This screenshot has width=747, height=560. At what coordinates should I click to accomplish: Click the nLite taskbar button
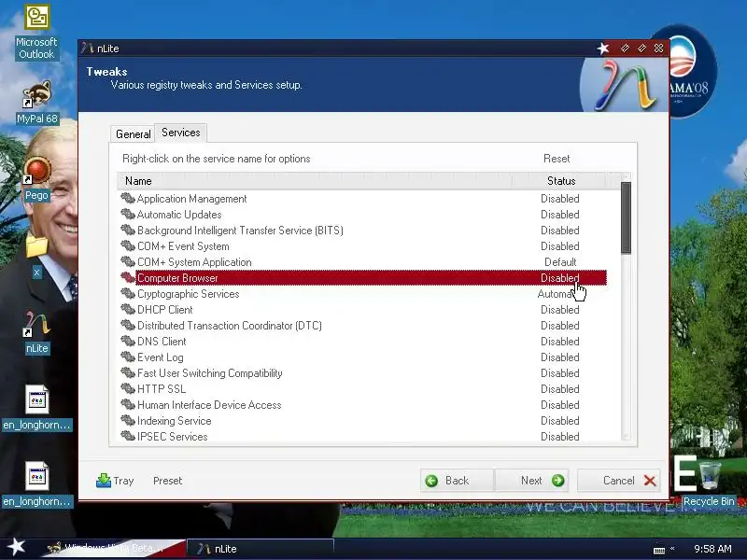coord(261,549)
